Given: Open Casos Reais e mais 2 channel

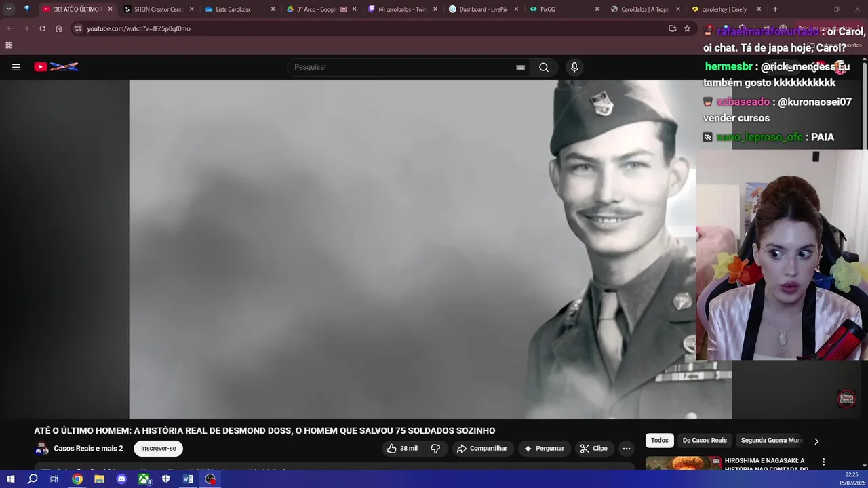Looking at the screenshot, I should click(88, 449).
